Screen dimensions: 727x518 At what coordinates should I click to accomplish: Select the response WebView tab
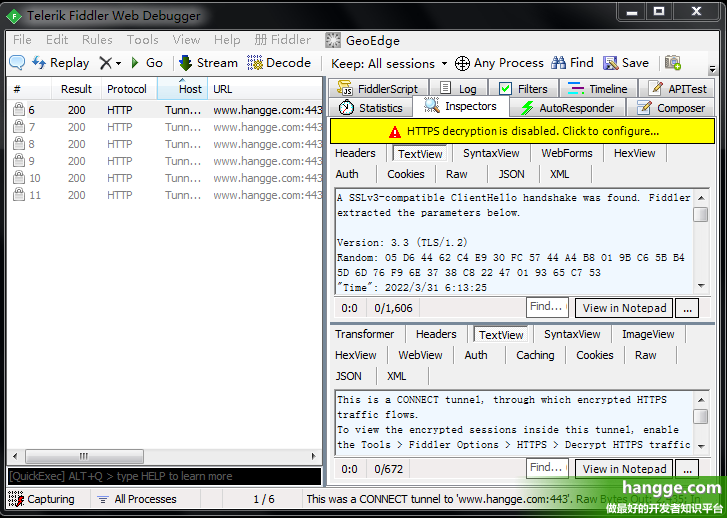420,355
